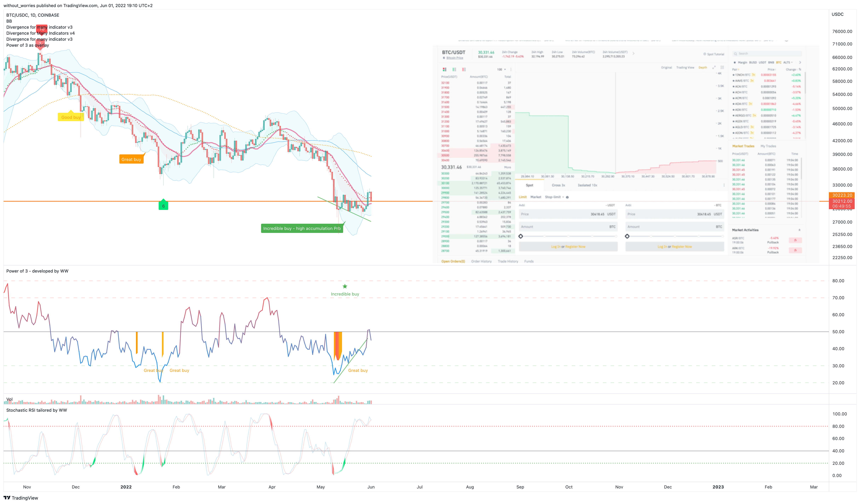Click the search magnifier icon in Binance panel

(735, 54)
